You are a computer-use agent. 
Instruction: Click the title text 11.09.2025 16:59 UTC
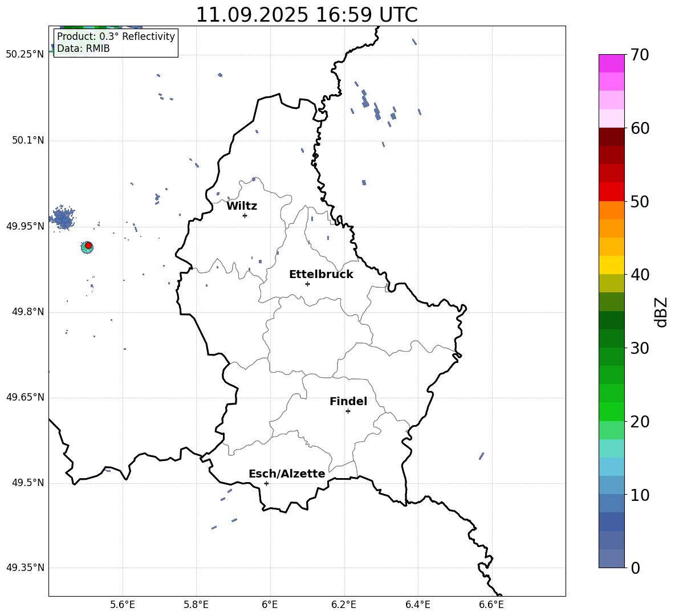coord(307,15)
